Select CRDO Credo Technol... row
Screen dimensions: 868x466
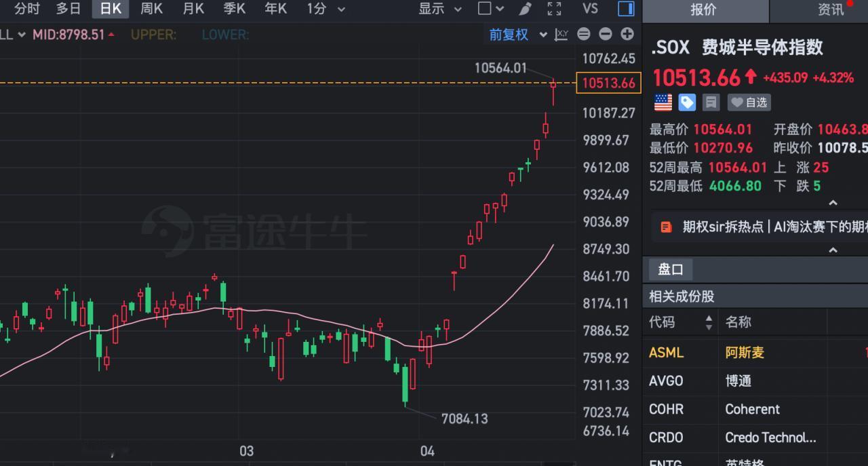[755, 438]
